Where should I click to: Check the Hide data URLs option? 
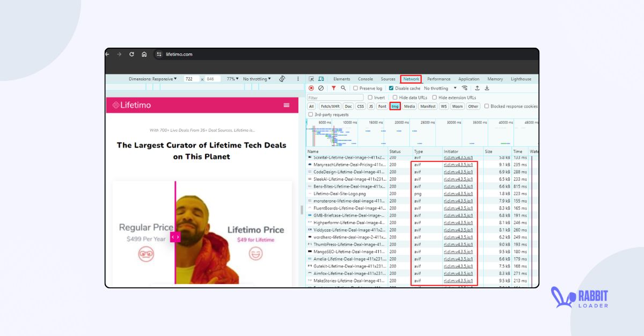coord(394,98)
